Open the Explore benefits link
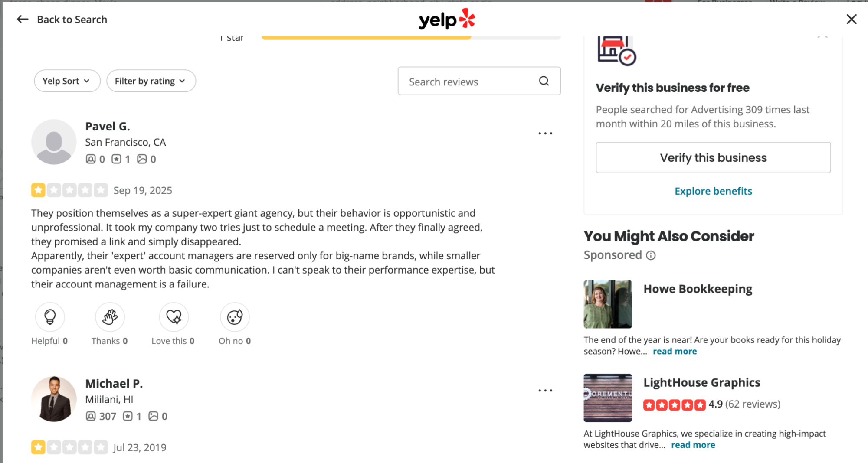 pos(713,191)
